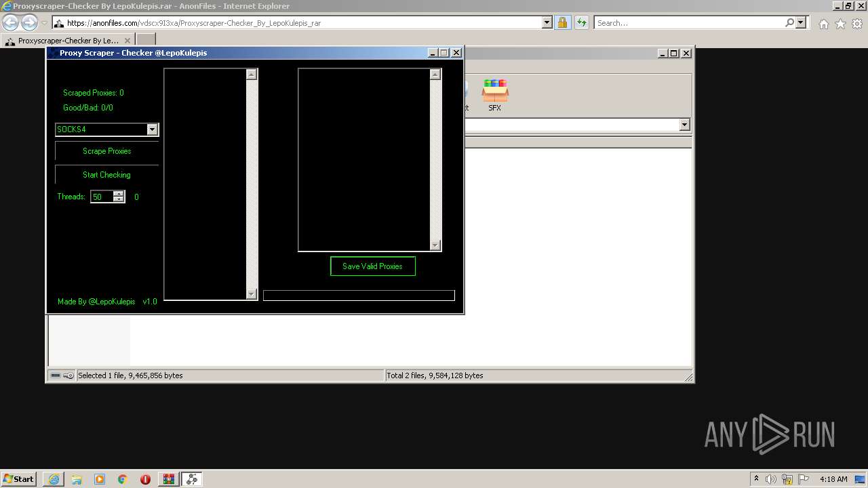The width and height of the screenshot is (868, 488).
Task: Click the Search box in browser
Action: coord(689,22)
